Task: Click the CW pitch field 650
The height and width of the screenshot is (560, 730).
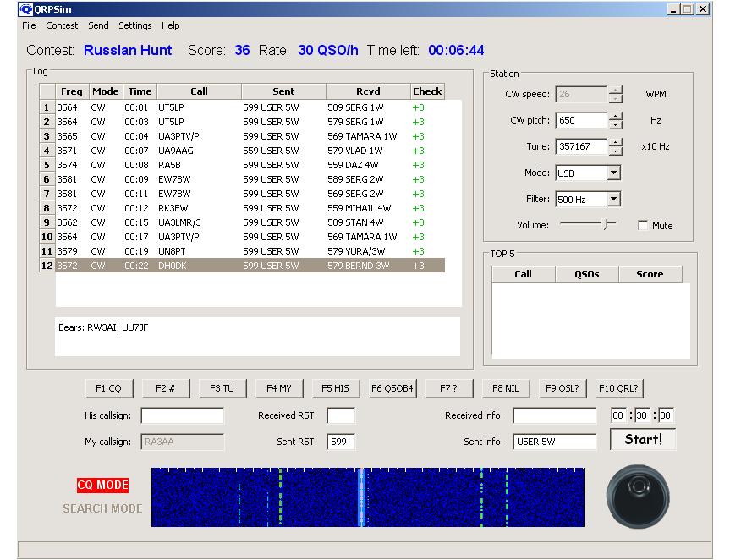Action: click(581, 120)
